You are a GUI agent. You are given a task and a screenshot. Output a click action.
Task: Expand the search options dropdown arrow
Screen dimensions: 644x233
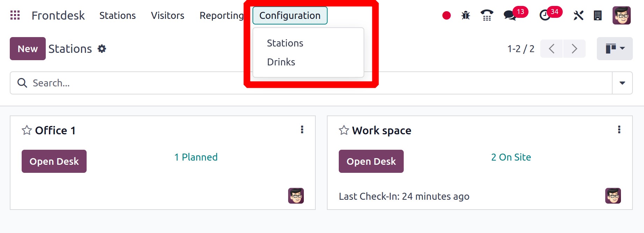(x=622, y=83)
